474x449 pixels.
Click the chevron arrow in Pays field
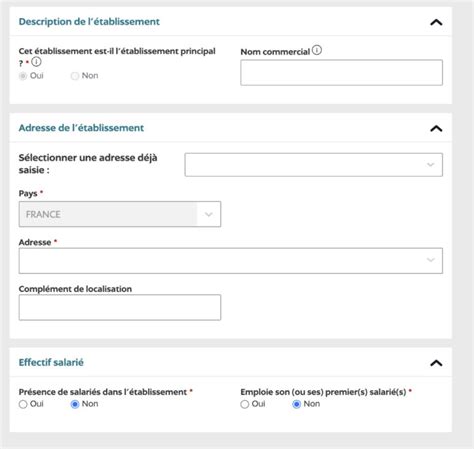pos(209,214)
